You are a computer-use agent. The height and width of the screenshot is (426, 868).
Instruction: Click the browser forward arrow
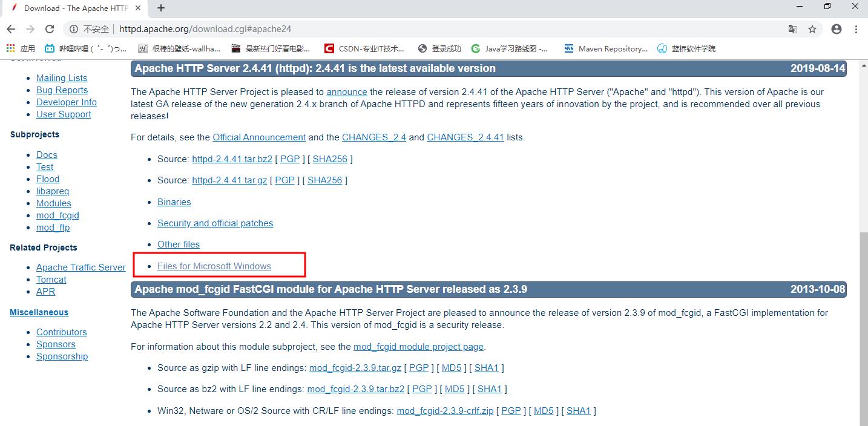(x=30, y=29)
